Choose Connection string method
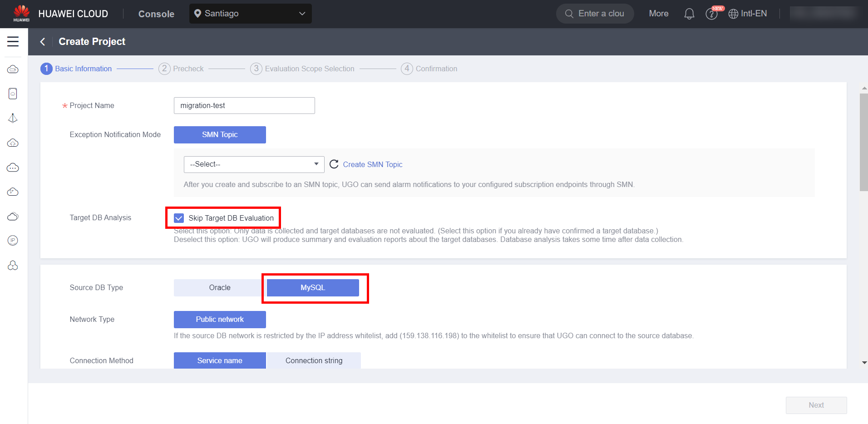This screenshot has height=424, width=868. 314,360
